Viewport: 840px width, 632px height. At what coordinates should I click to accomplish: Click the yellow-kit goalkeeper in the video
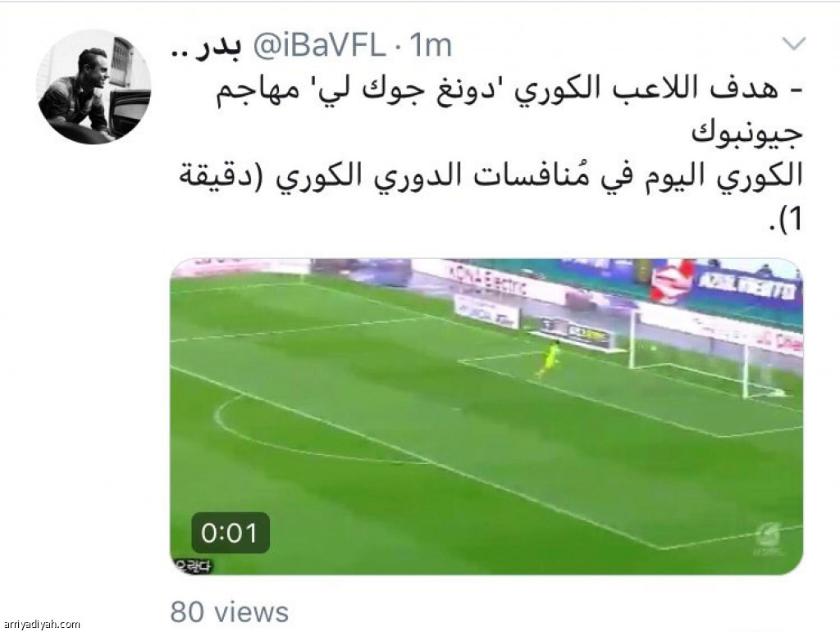(549, 357)
